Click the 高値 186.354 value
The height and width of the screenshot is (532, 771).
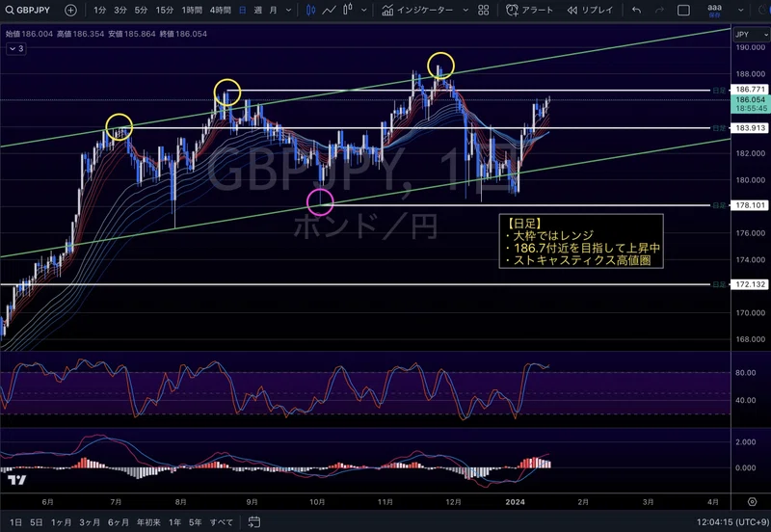tap(88, 34)
